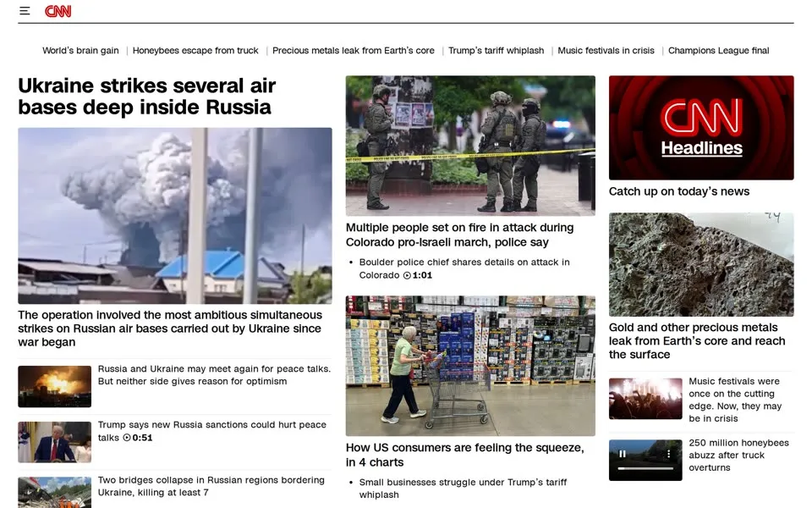Open "Gold and other precious metals leak" story
Image resolution: width=812 pixels, height=508 pixels.
[x=697, y=341]
